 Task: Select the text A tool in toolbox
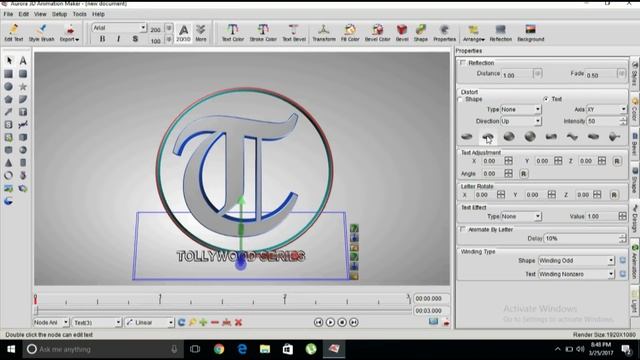point(23,60)
